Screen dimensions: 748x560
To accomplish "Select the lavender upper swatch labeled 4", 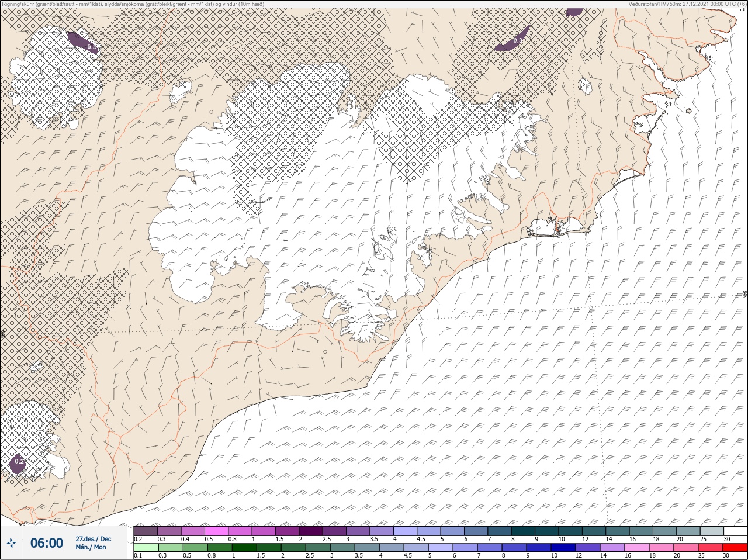I will click(405, 531).
